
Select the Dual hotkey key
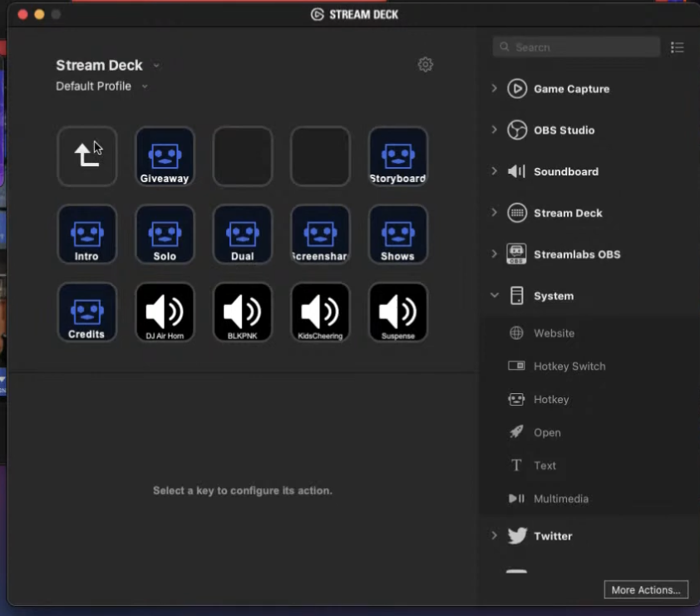pos(243,234)
